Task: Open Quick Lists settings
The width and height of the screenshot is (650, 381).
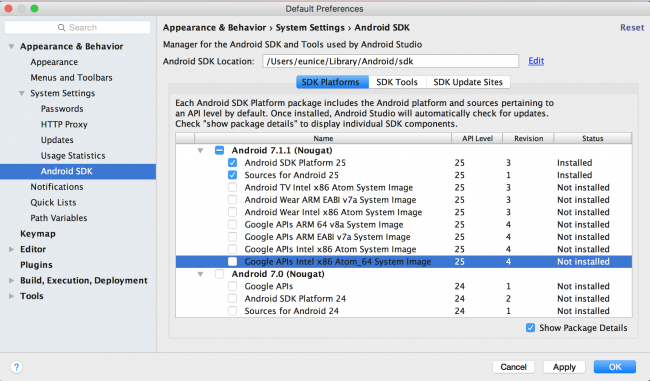Action: tap(53, 202)
